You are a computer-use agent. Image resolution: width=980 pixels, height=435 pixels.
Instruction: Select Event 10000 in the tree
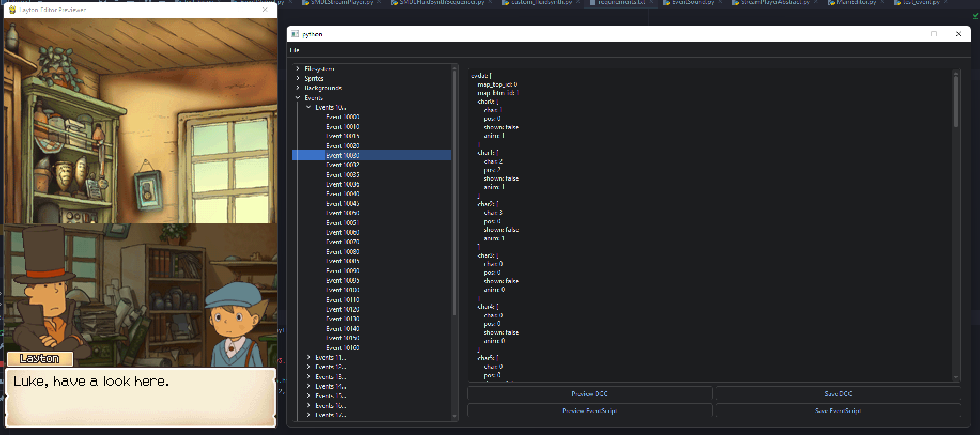(343, 117)
